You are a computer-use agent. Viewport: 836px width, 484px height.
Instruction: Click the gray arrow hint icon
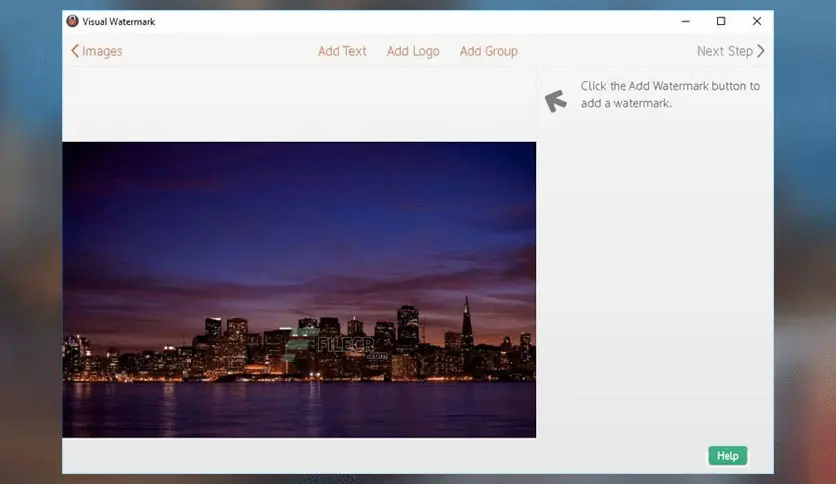(556, 100)
